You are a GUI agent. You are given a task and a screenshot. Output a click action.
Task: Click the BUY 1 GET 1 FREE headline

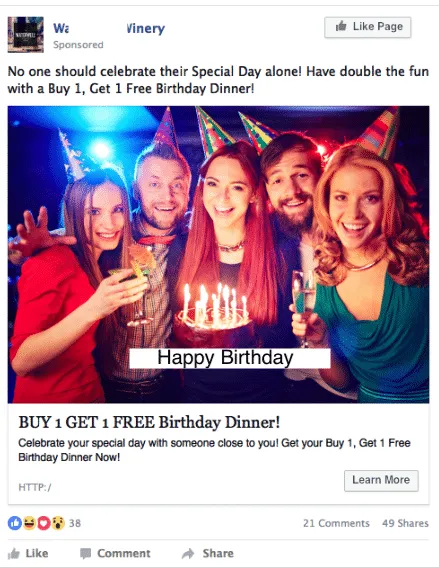pos(149,422)
